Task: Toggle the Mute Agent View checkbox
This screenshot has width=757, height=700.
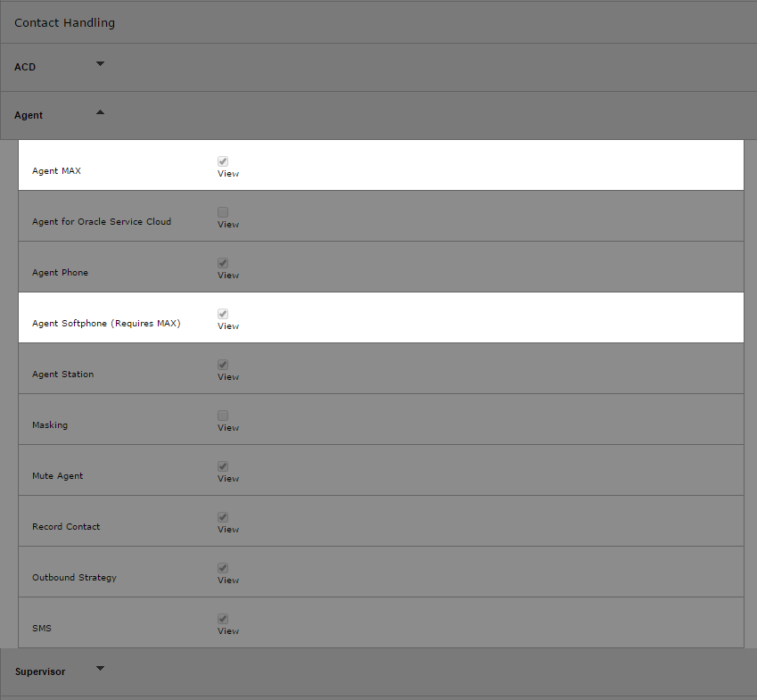Action: [x=223, y=466]
